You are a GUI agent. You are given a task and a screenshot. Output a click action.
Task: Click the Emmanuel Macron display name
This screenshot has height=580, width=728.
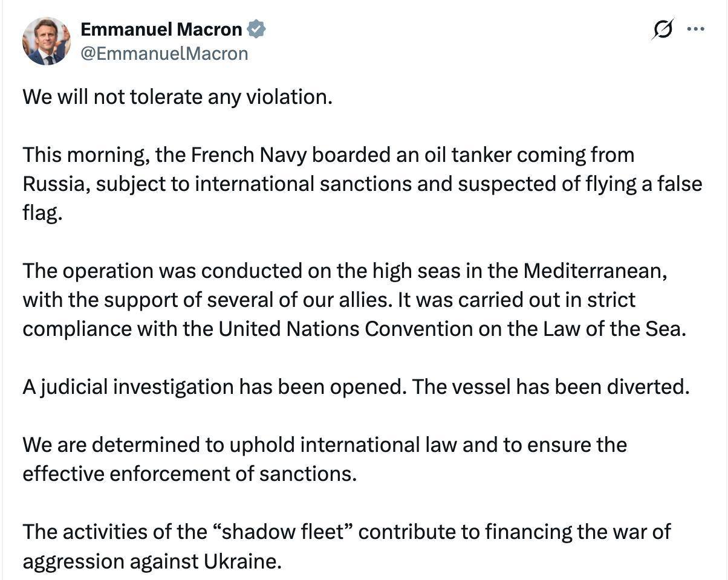tap(161, 29)
